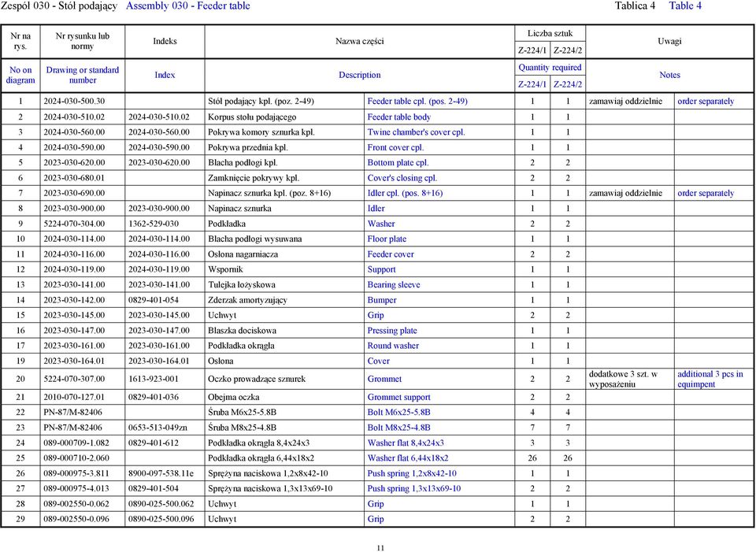Select 'Oczko prowadzące sznurek' part name
The width and height of the screenshot is (756, 552).
(257, 380)
